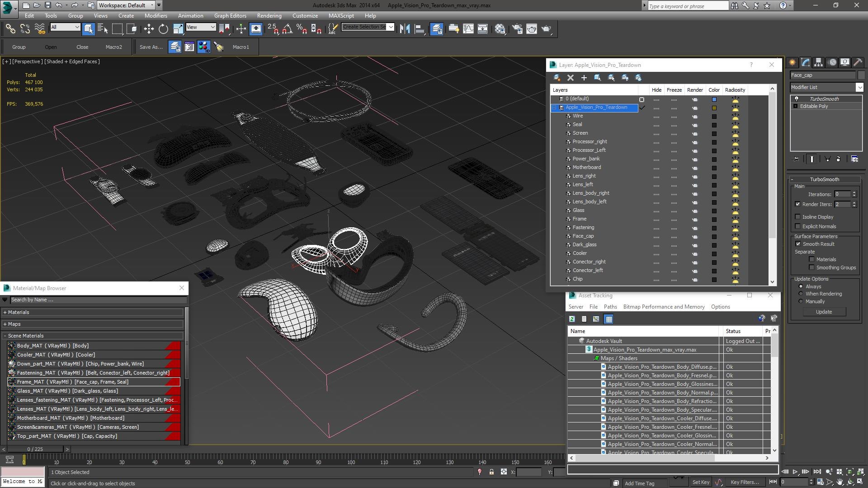
Task: Click the Refresh icon in Asset Tracking
Action: [x=572, y=319]
